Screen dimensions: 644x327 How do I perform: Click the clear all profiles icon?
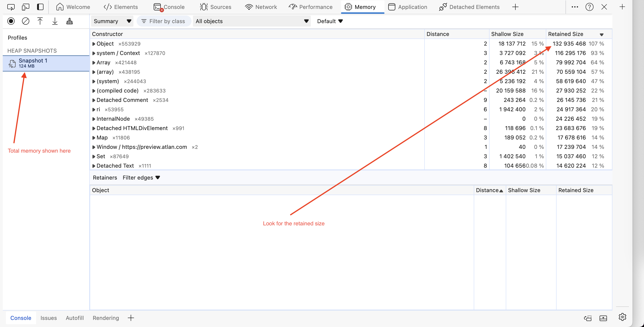pyautogui.click(x=25, y=21)
